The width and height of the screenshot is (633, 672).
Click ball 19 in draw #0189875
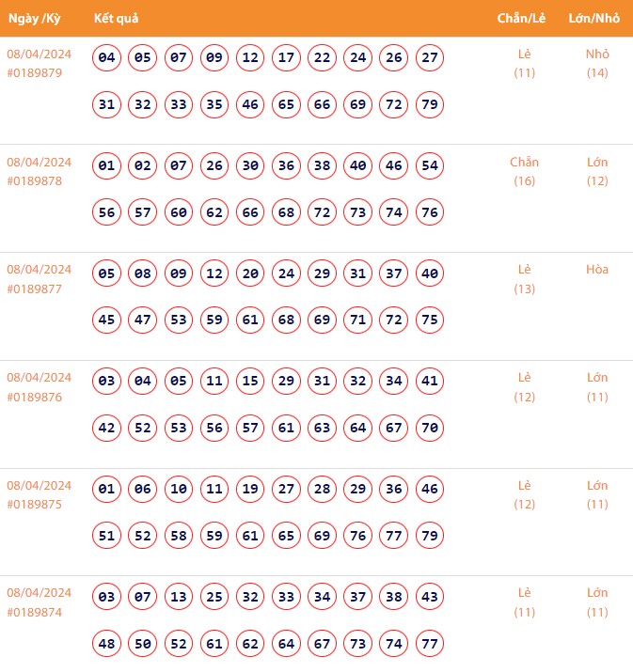click(x=250, y=489)
